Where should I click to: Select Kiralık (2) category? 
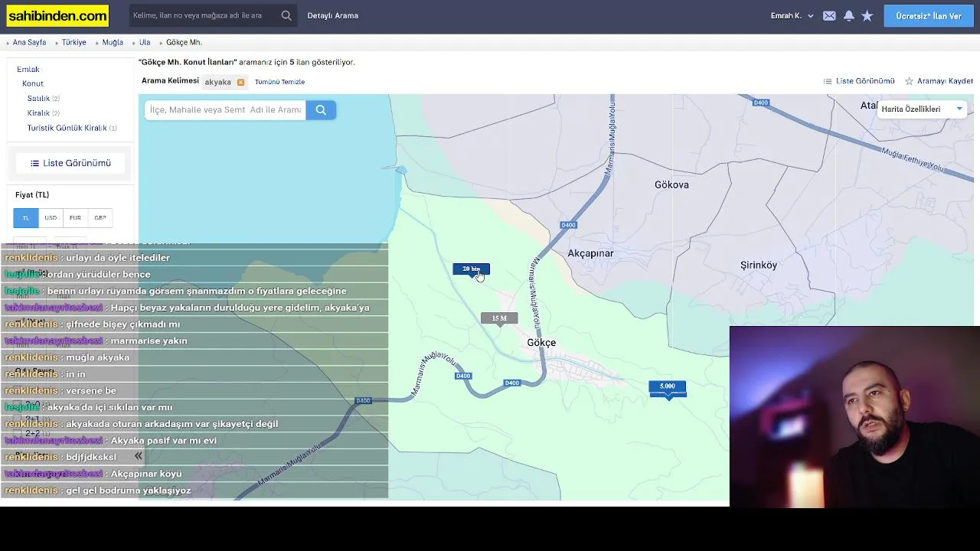(43, 113)
